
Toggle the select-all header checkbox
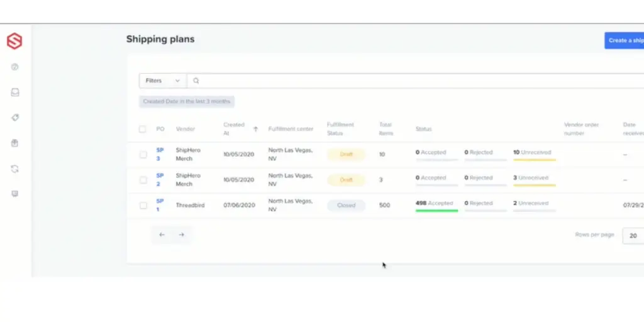point(142,129)
